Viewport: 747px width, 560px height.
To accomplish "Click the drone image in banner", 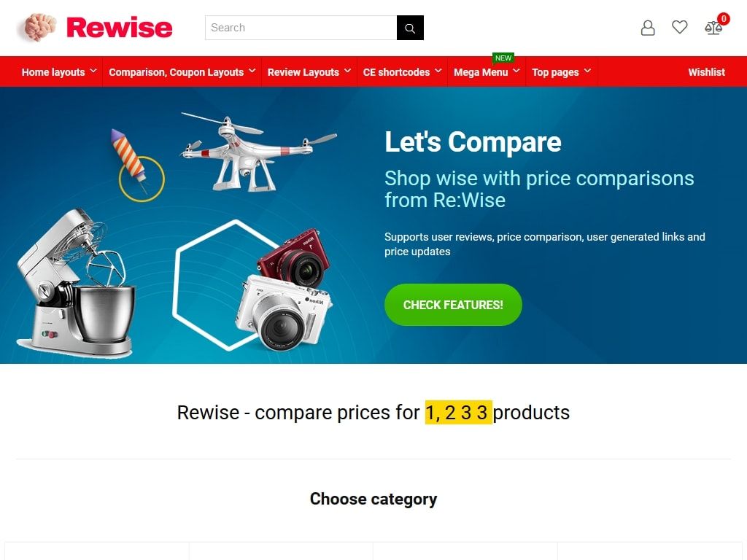I will (x=259, y=152).
